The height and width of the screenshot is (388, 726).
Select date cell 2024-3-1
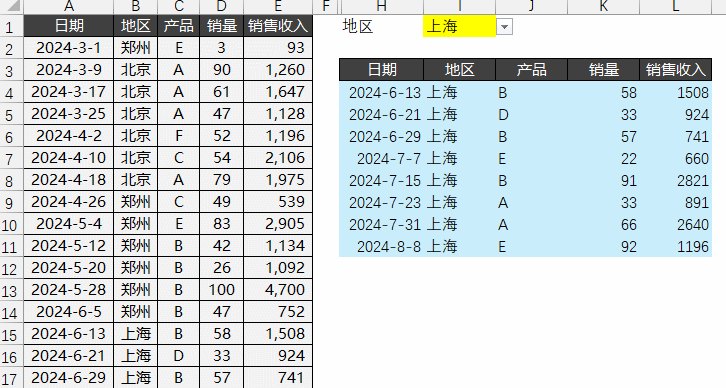[x=69, y=48]
